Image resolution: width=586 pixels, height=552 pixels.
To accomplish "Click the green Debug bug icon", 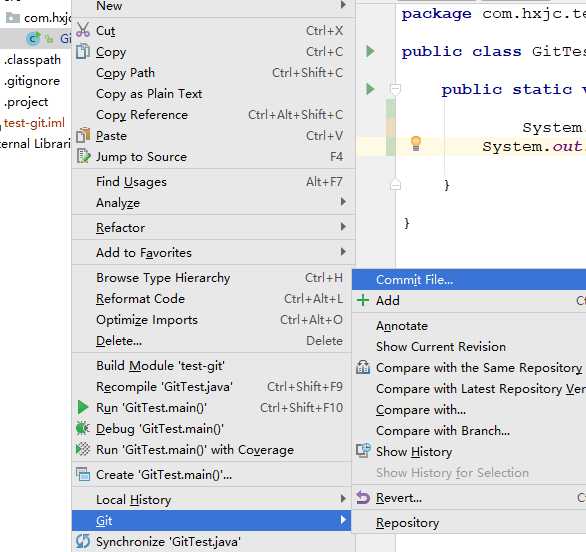I will point(82,428).
